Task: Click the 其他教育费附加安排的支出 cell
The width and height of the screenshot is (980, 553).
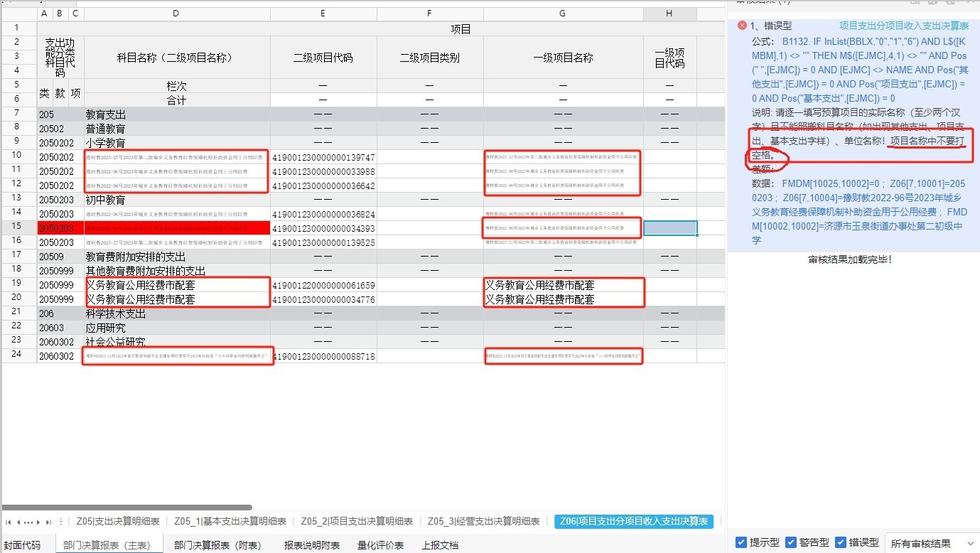Action: [176, 271]
